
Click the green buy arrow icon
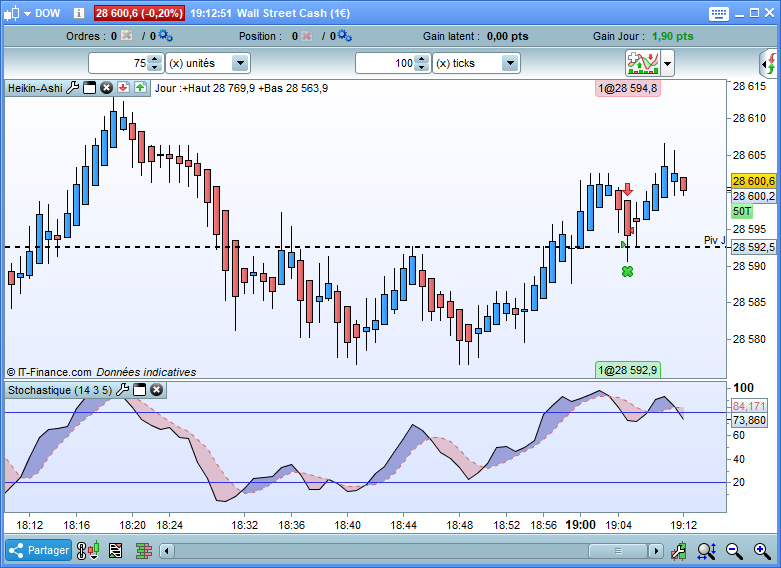140,88
